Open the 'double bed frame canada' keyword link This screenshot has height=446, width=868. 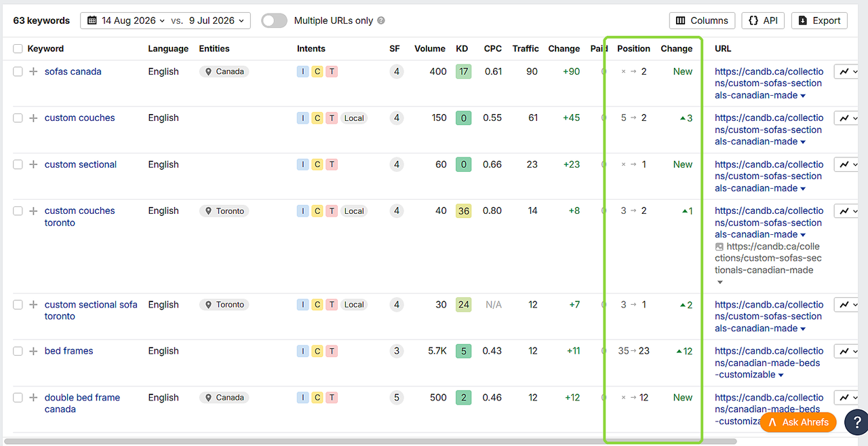click(82, 403)
